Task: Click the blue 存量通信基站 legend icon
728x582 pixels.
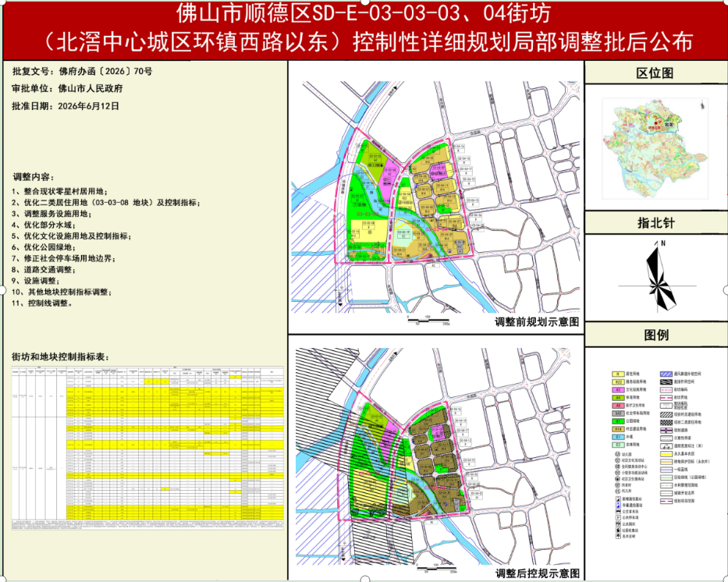Action: (x=618, y=505)
